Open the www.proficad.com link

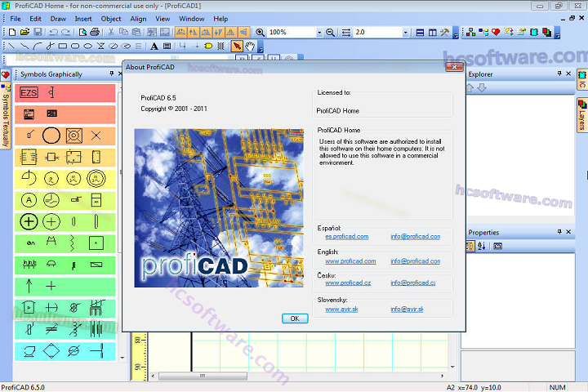point(350,261)
